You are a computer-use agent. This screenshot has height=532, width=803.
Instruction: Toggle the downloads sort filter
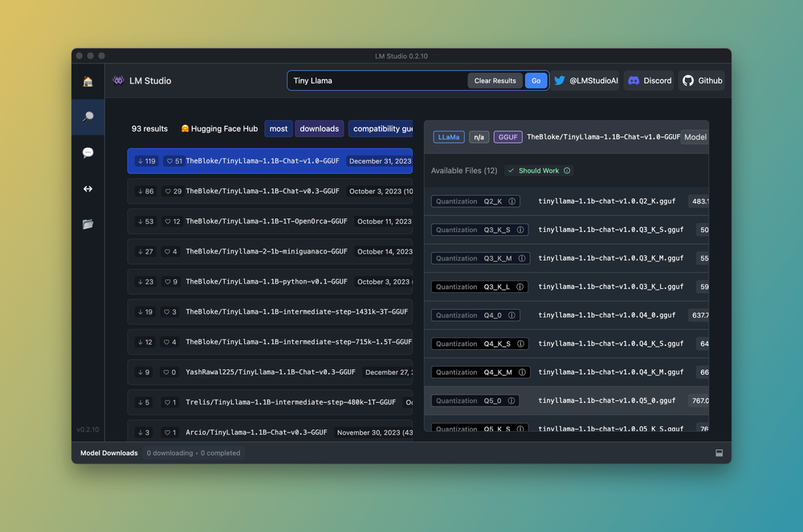coord(319,128)
